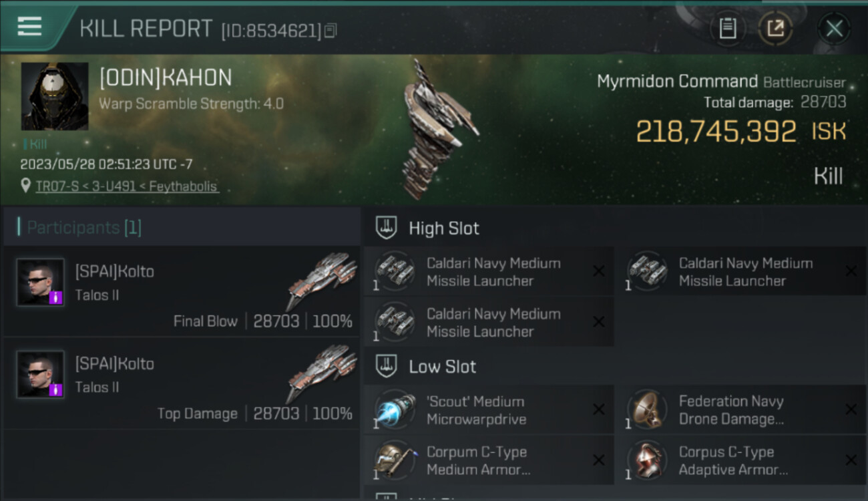Open Top Damage Kolto portrait
868x501 pixels.
point(41,374)
